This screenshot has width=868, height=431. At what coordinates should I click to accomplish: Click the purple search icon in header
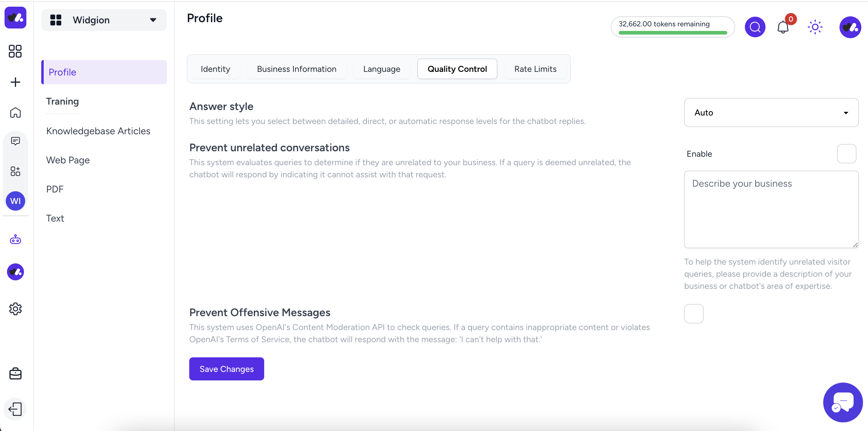(x=755, y=27)
